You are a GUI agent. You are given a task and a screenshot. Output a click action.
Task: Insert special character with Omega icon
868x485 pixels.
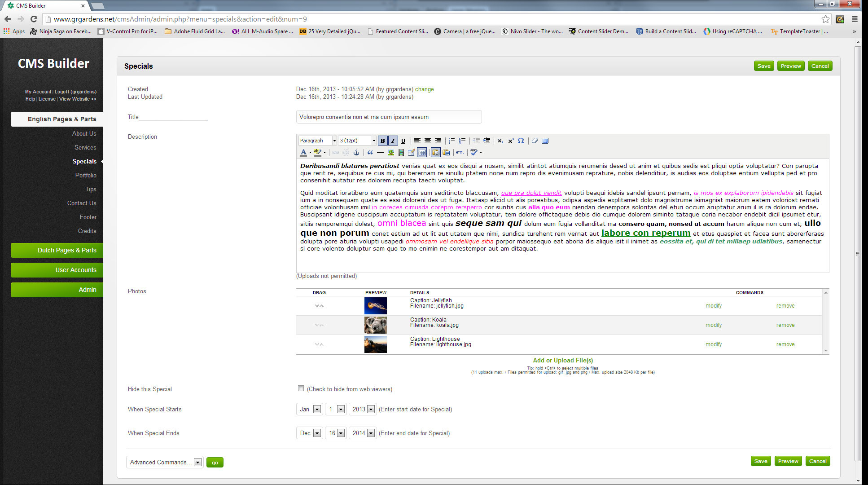pos(521,141)
